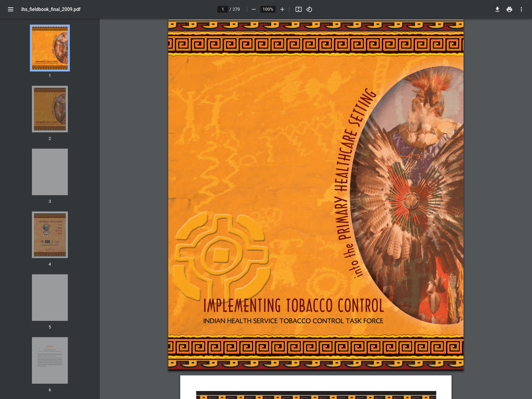Select page 6 thumbnail

(50, 360)
